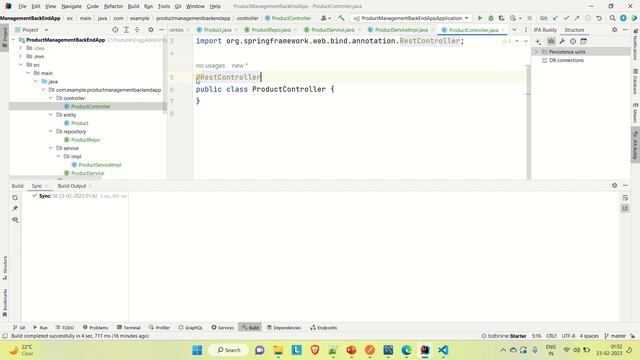Open Project panel settings gear
This screenshot has width=640, height=360.
tap(151, 30)
